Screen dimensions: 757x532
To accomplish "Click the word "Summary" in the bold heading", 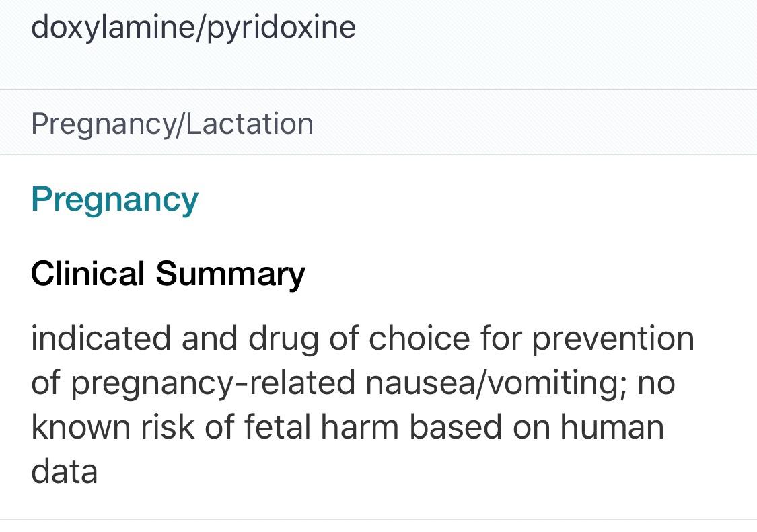I will tap(230, 274).
